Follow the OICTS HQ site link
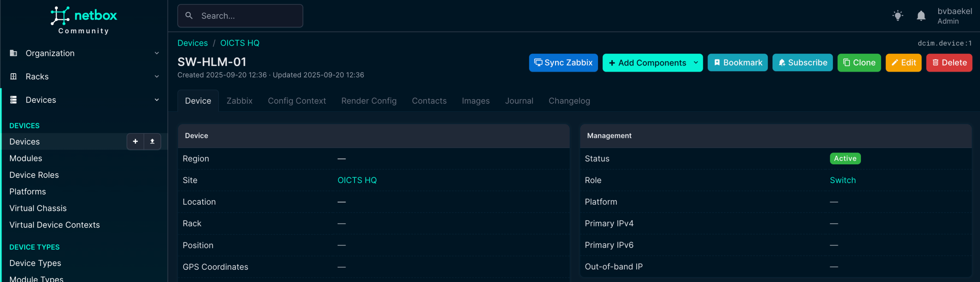The height and width of the screenshot is (282, 980). 357,180
